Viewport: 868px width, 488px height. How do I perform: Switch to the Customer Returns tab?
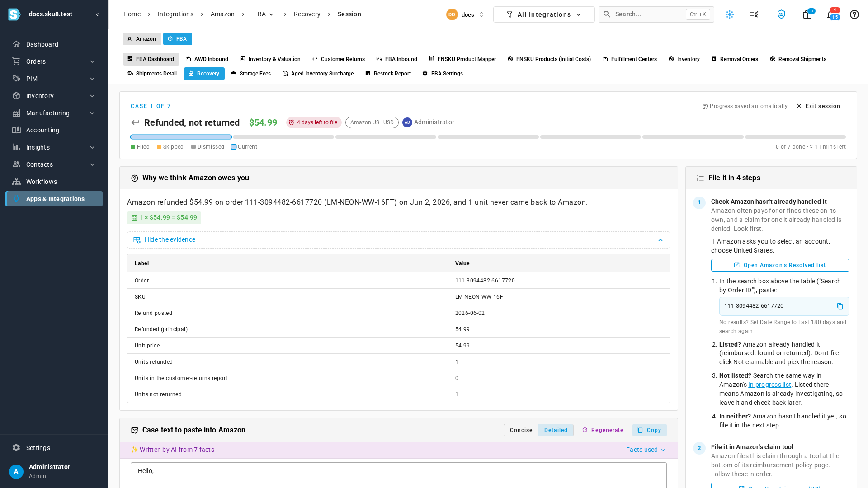coord(338,59)
